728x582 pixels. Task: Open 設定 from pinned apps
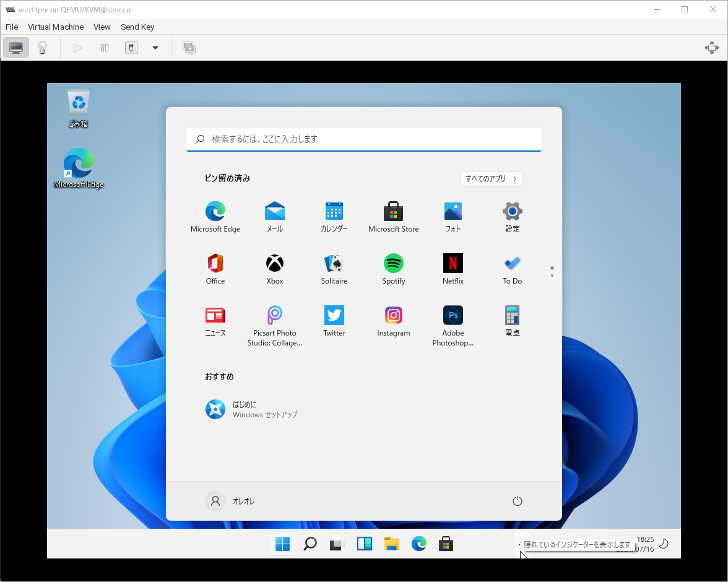[513, 217]
